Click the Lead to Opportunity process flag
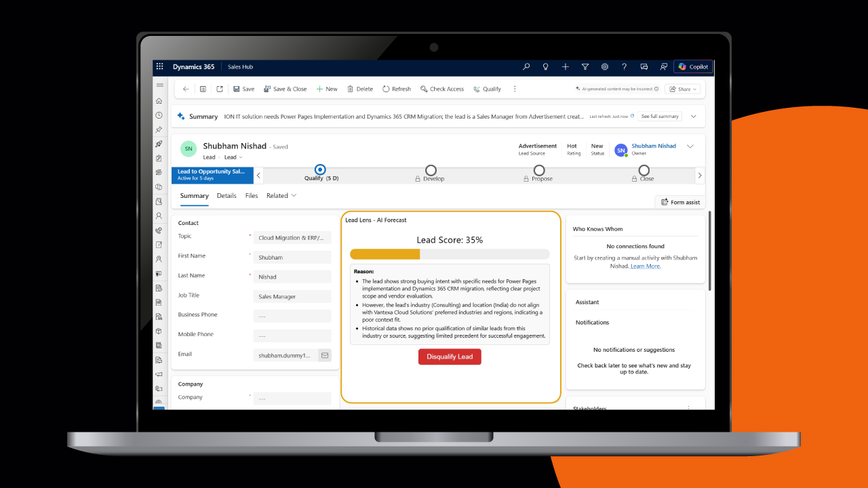Image resolution: width=868 pixels, height=488 pixels. pos(212,175)
